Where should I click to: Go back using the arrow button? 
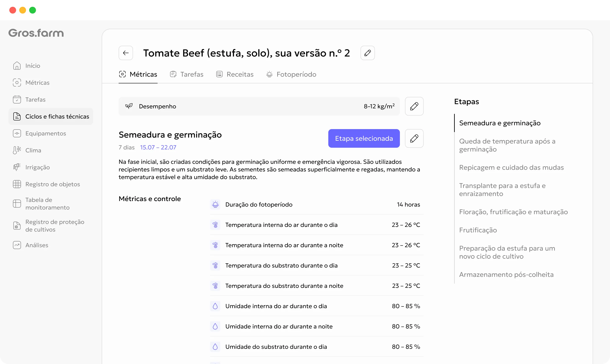tap(126, 53)
